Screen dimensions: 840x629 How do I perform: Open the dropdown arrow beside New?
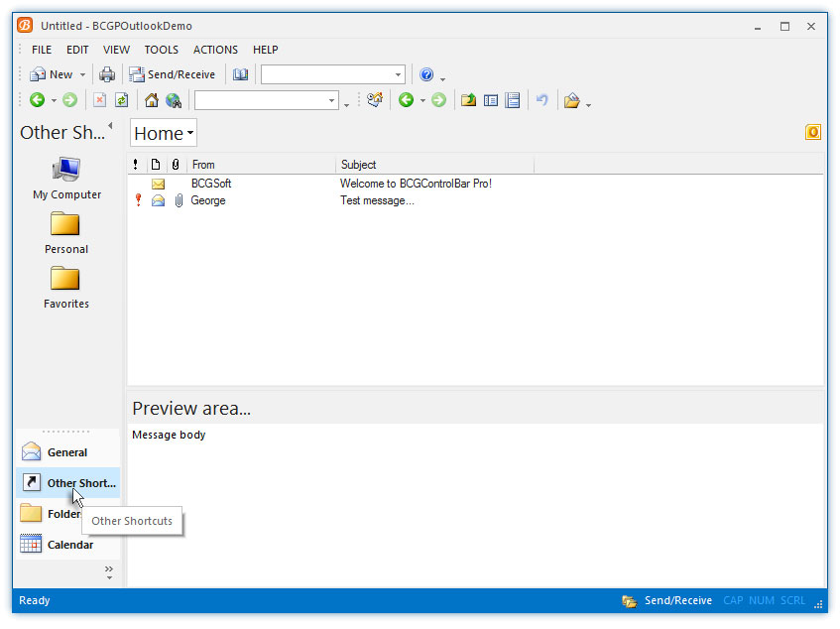82,75
